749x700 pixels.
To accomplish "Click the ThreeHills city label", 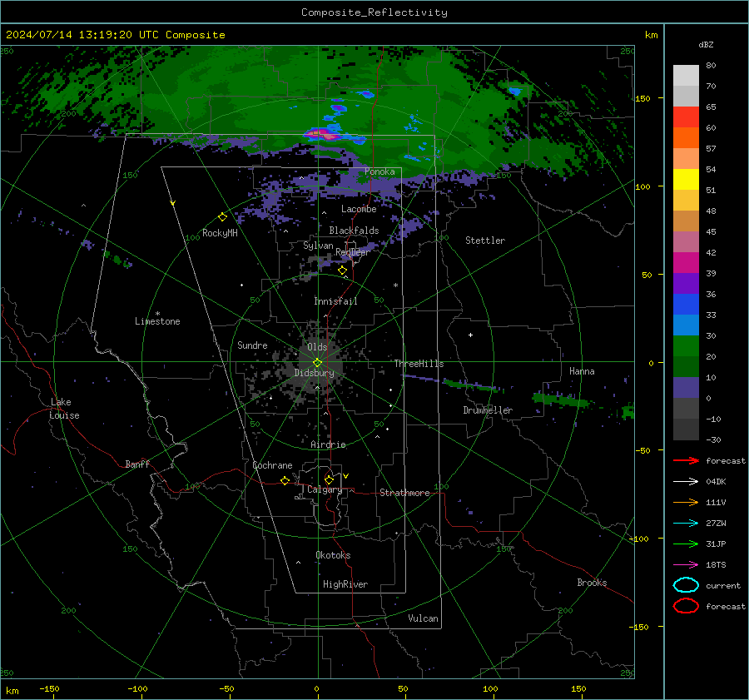I will [419, 364].
